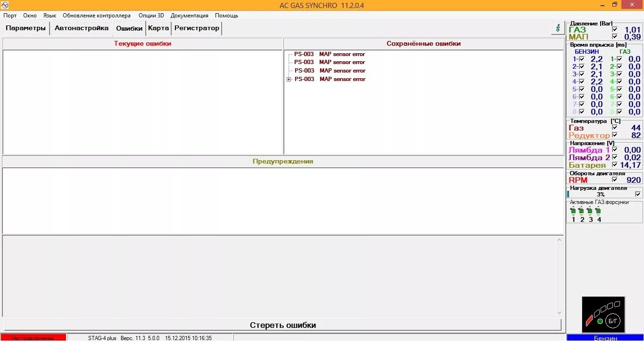Select the first PS-003 MAP sensor error
Viewport: 644px width, 342px height.
click(x=330, y=54)
